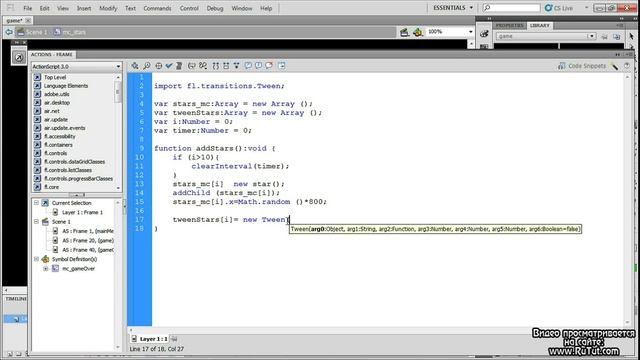Open Debug options icon in Actions toolbar
640x360 pixels.
203,66
